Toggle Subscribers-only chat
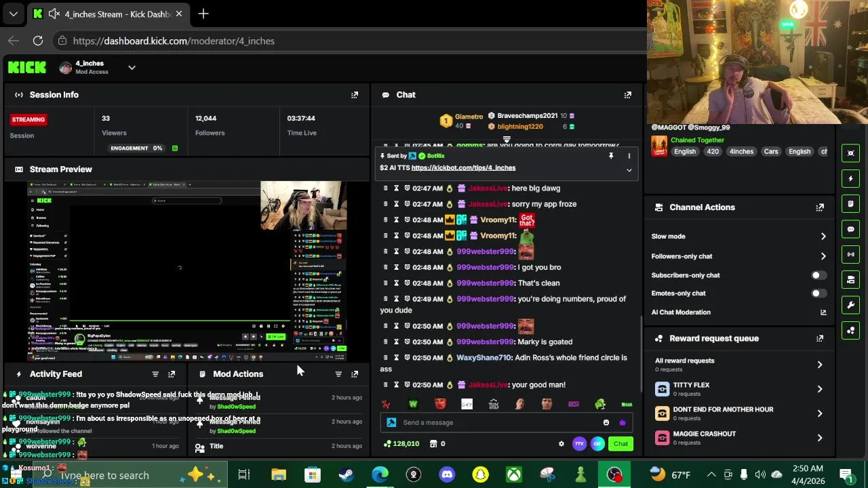Screen dimensions: 868x488 (x=818, y=275)
